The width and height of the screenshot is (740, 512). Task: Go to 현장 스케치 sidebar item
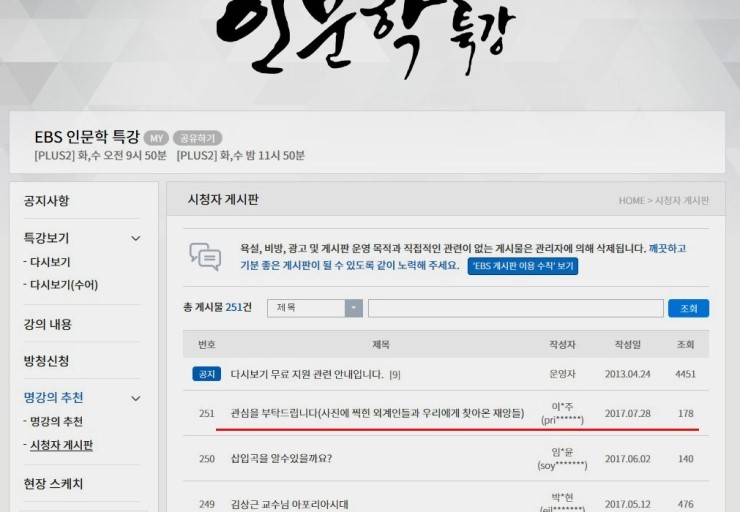53,484
